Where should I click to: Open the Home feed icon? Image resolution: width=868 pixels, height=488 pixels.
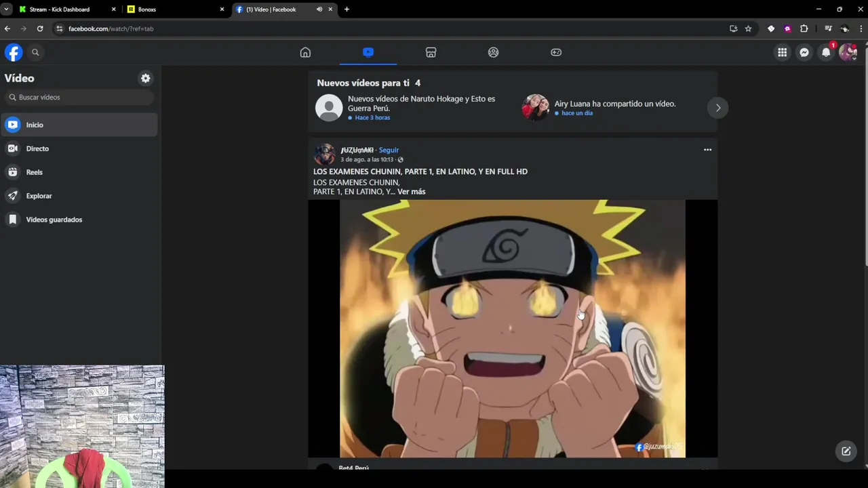tap(305, 52)
